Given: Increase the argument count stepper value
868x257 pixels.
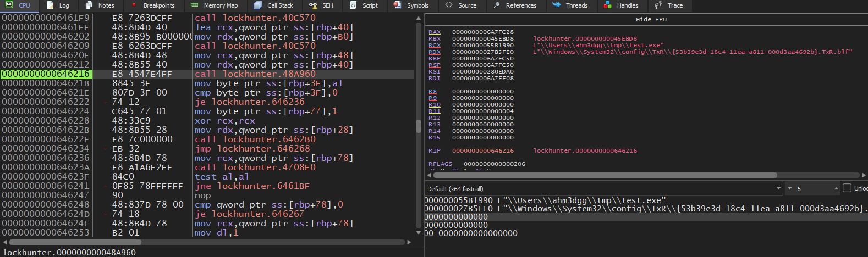Looking at the screenshot, I should [836, 188].
